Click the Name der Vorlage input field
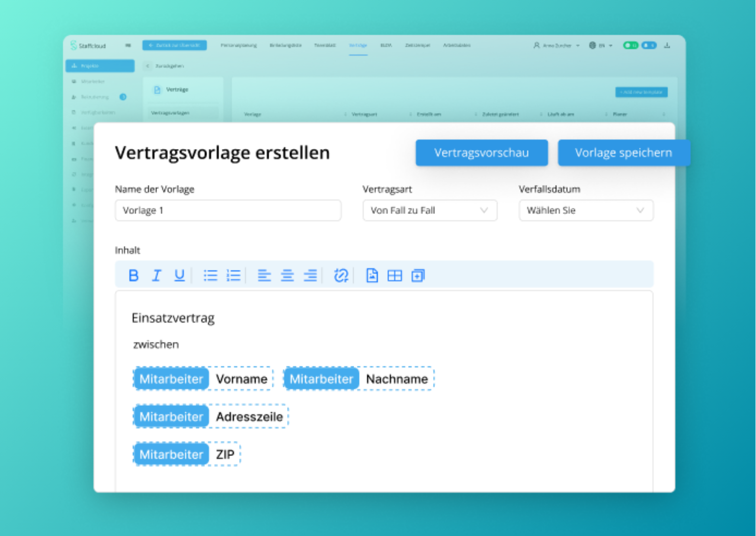The width and height of the screenshot is (756, 536). click(228, 211)
